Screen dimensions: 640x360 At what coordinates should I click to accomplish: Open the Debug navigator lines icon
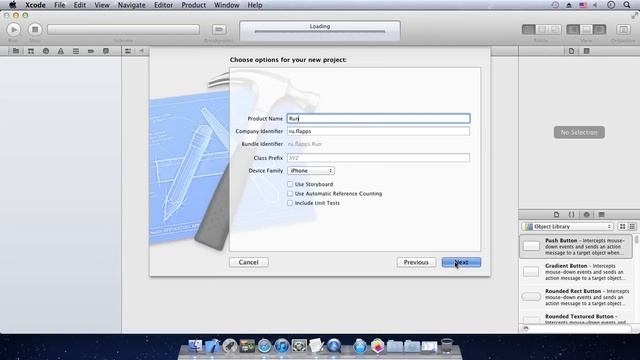click(x=76, y=51)
